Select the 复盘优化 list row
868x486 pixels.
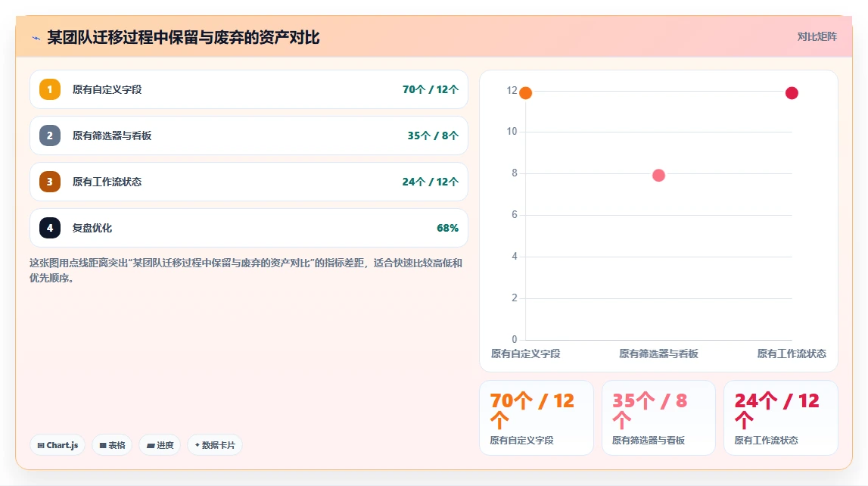[x=248, y=228]
